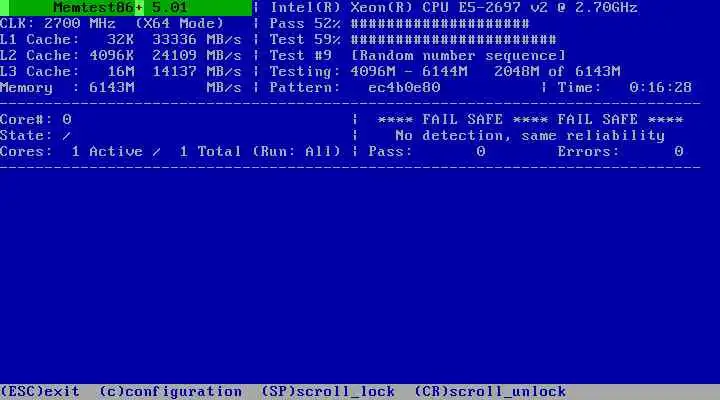Click the L3 Cache 16M entry

121,72
